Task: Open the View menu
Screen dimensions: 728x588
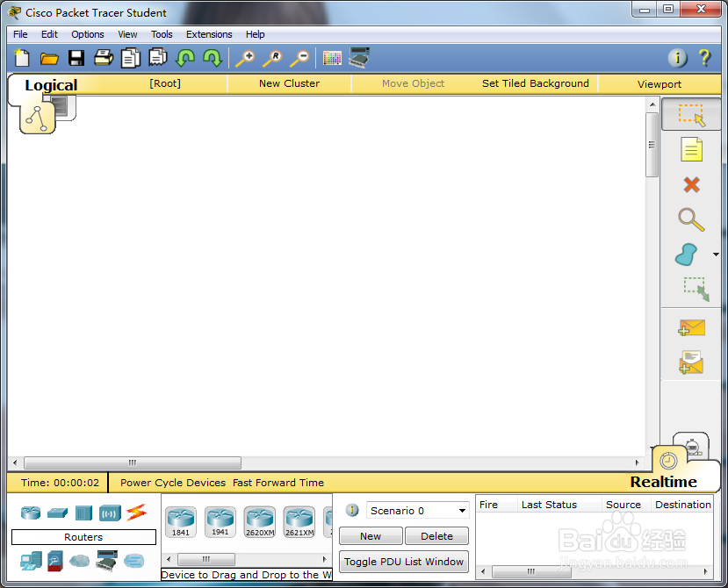Action: click(127, 34)
